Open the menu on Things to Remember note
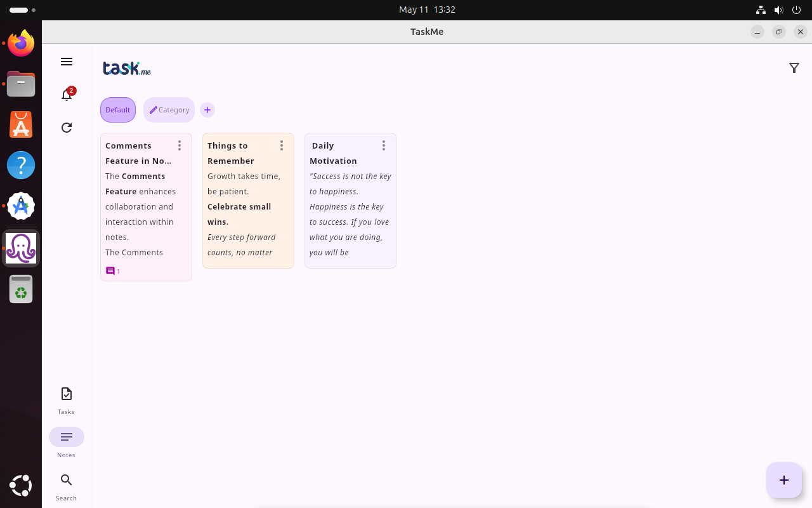 [x=282, y=145]
